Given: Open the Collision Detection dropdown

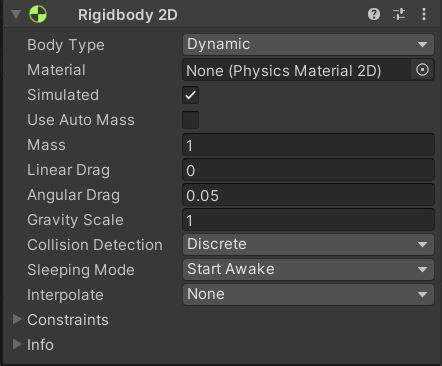Looking at the screenshot, I should pos(308,244).
